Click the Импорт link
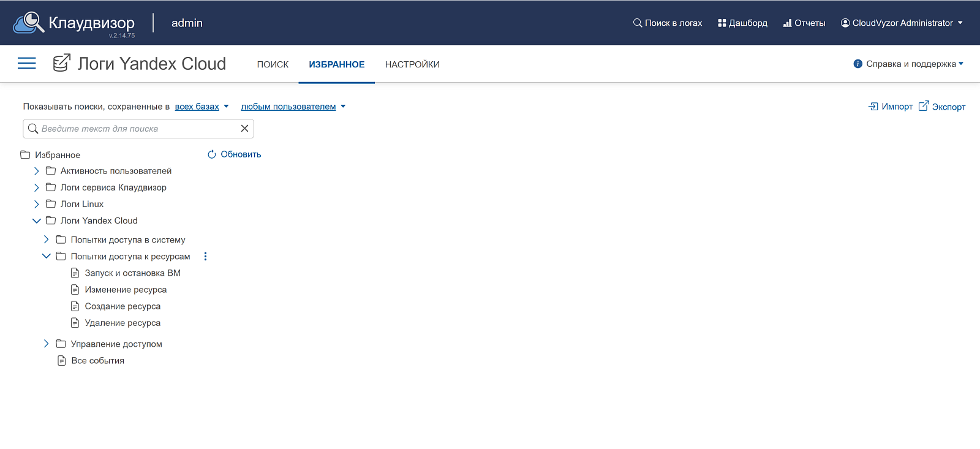Viewport: 980px width, 449px height. (891, 107)
